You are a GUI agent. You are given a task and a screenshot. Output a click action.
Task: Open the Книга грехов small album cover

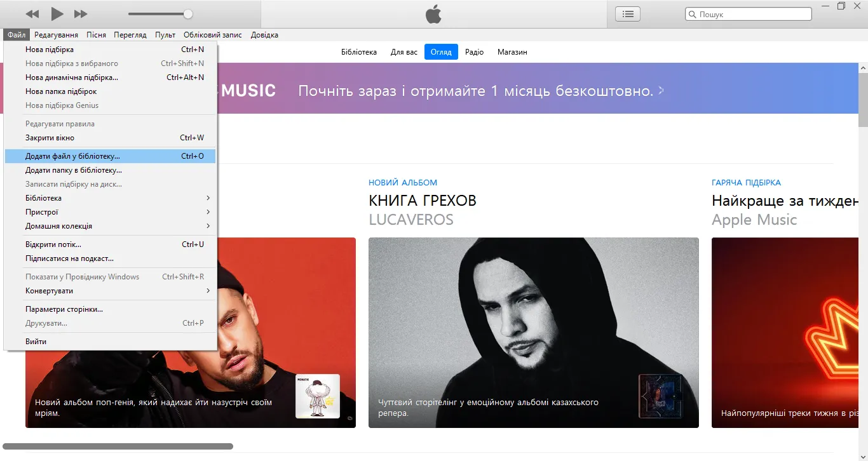pyautogui.click(x=661, y=396)
